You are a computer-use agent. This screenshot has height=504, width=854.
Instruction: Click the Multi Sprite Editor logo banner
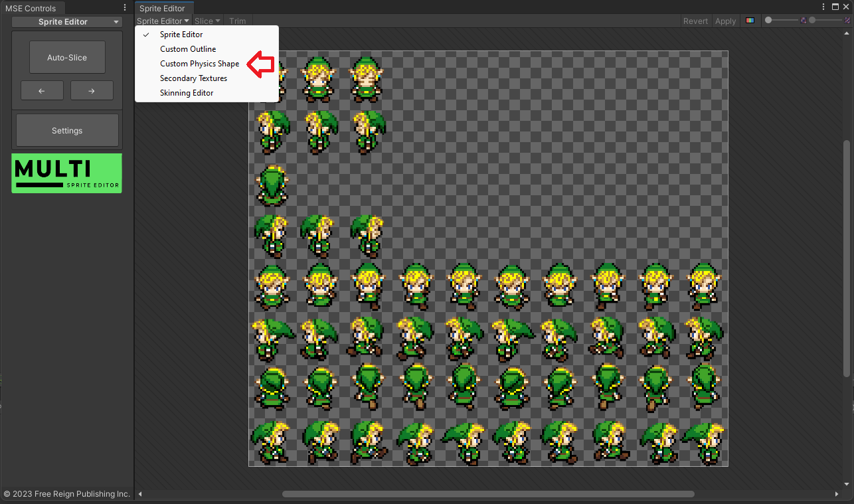tap(67, 173)
